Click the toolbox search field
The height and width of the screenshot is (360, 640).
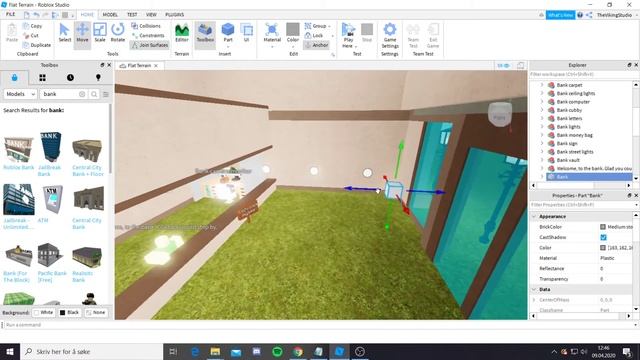(60, 94)
